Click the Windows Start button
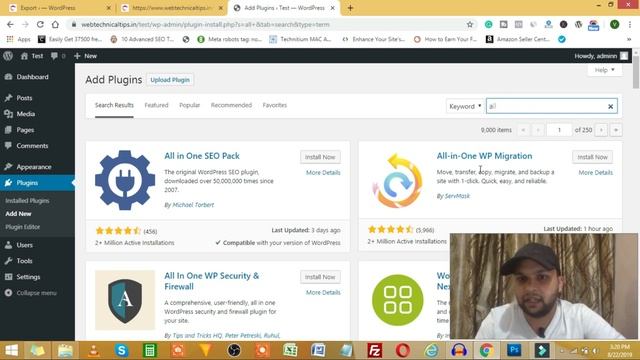 11,350
